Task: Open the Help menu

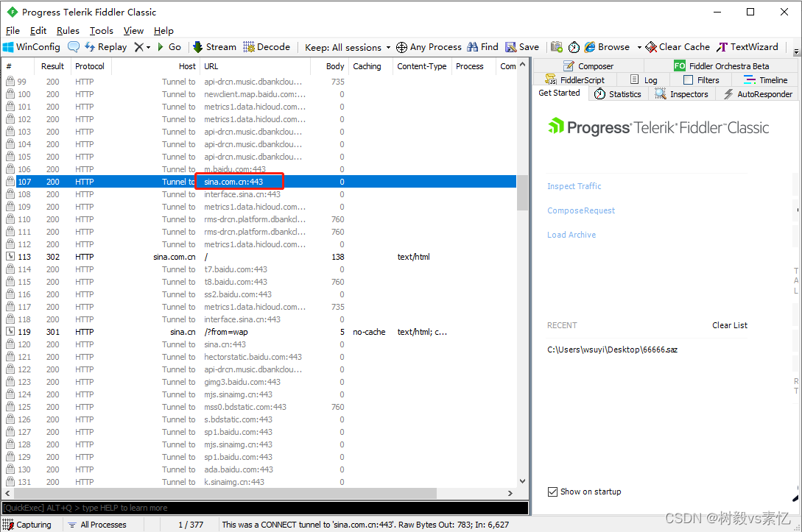Action: (x=163, y=31)
